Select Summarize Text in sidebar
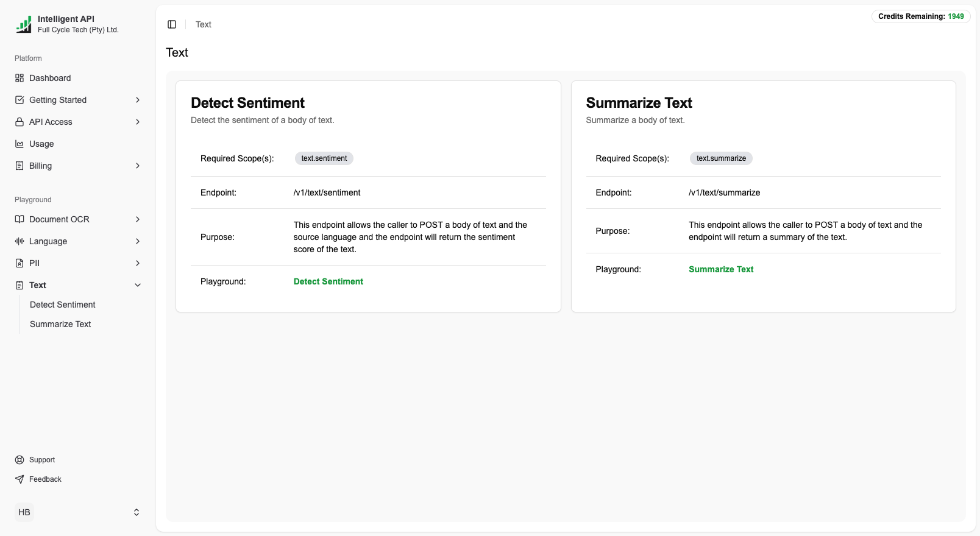 60,324
